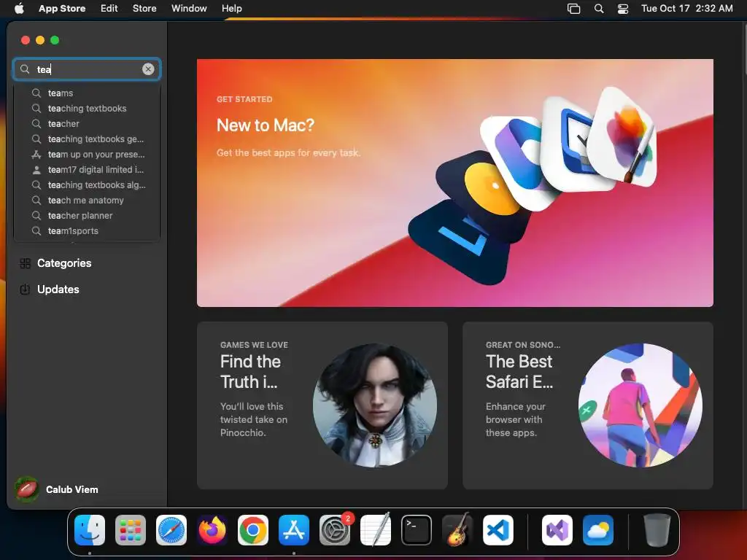Screen dimensions: 747x560
Task: Open the Edit menu
Action: [109, 8]
